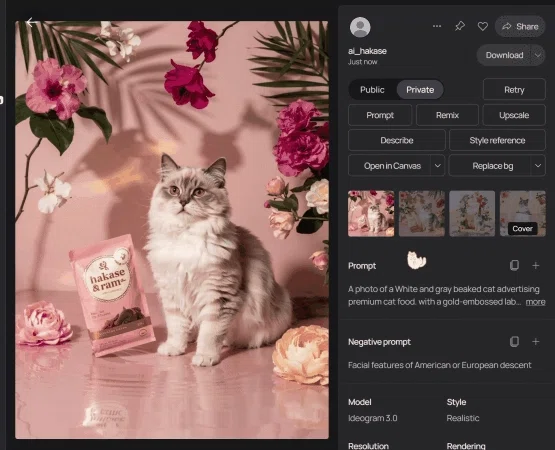Select the first cat thumbnail
Image resolution: width=555 pixels, height=450 pixels.
point(371,213)
